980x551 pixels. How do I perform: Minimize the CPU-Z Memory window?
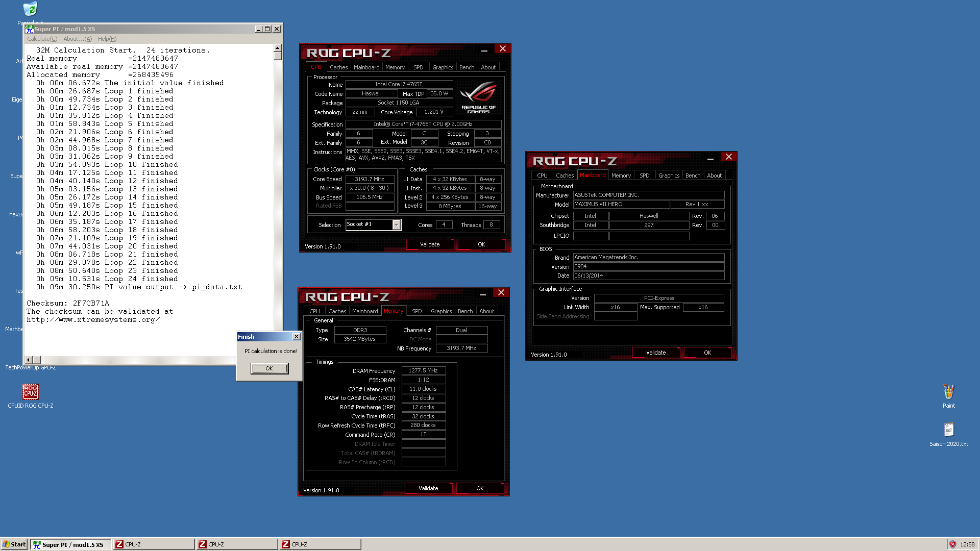coord(483,294)
